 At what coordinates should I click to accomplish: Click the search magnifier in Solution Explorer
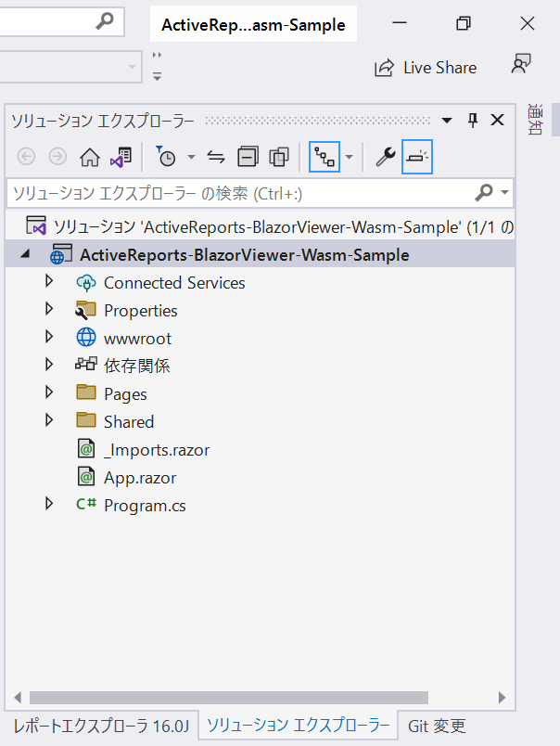[x=483, y=193]
